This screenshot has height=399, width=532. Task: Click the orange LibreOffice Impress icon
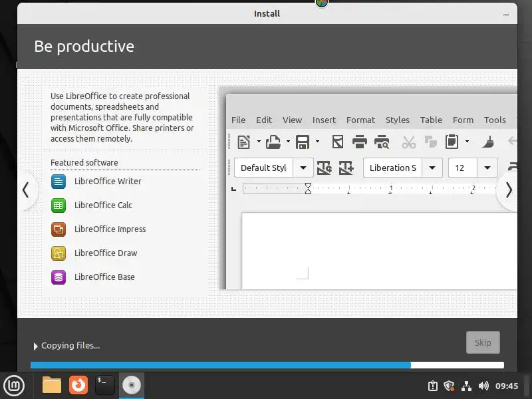tap(59, 229)
